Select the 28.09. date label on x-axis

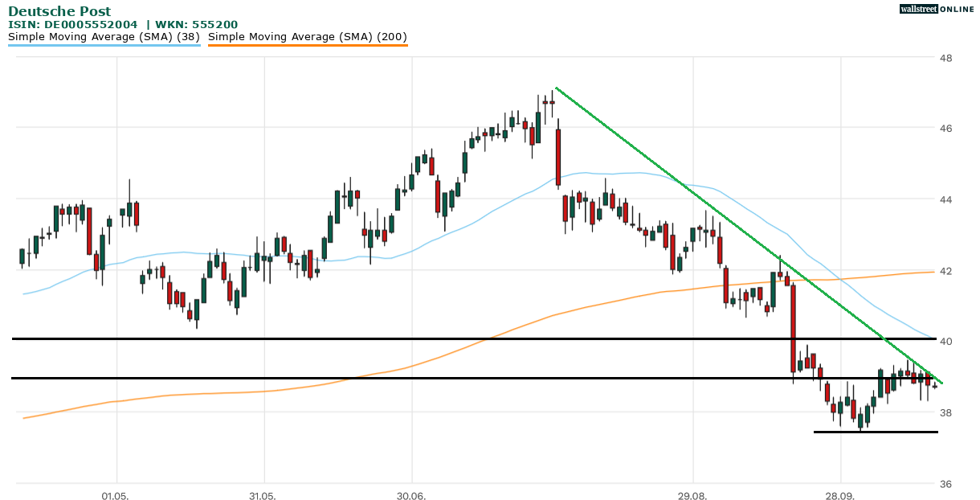pos(839,495)
